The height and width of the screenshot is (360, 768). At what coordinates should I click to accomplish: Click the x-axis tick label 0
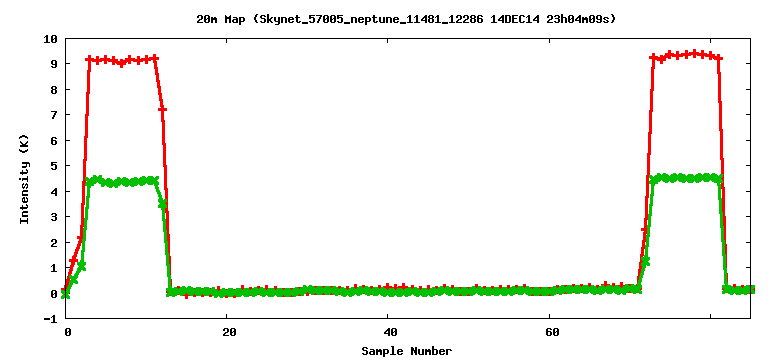(68, 333)
